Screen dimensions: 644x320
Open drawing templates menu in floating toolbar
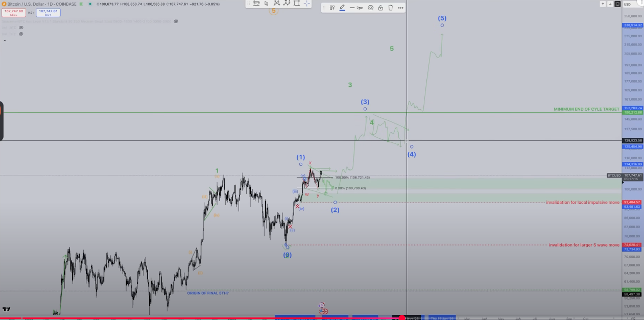(332, 8)
